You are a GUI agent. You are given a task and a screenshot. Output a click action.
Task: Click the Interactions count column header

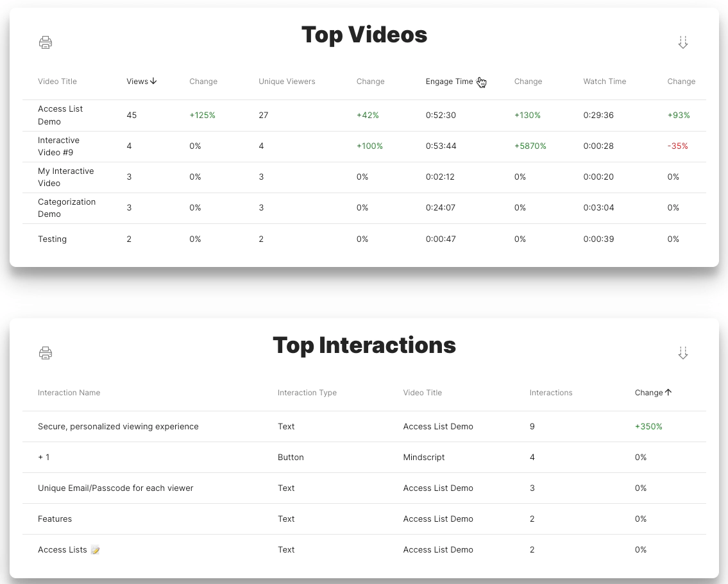(550, 393)
